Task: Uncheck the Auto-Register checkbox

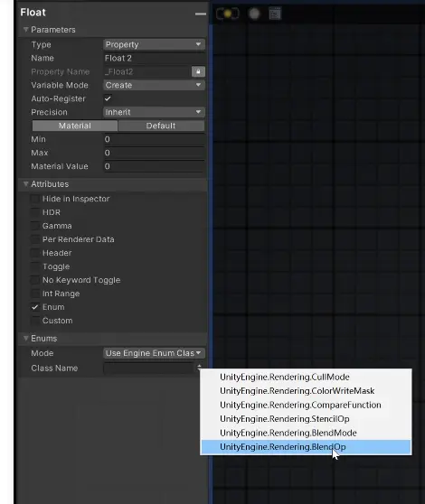Action: [108, 98]
